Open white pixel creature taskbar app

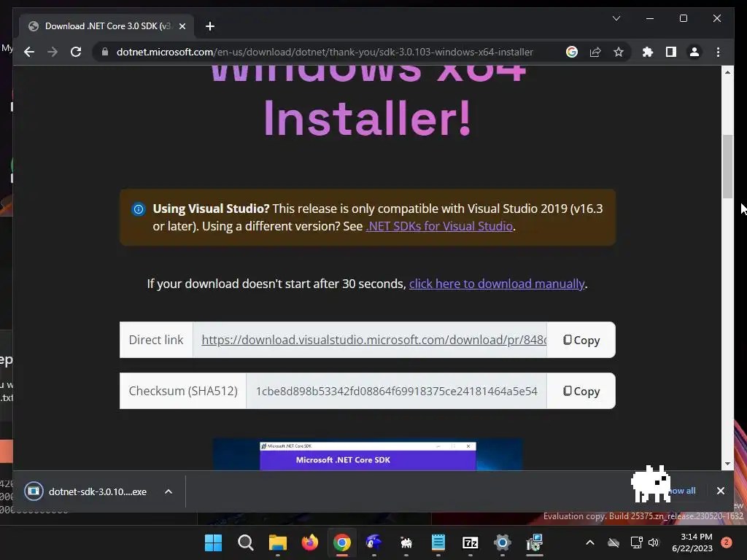point(406,542)
